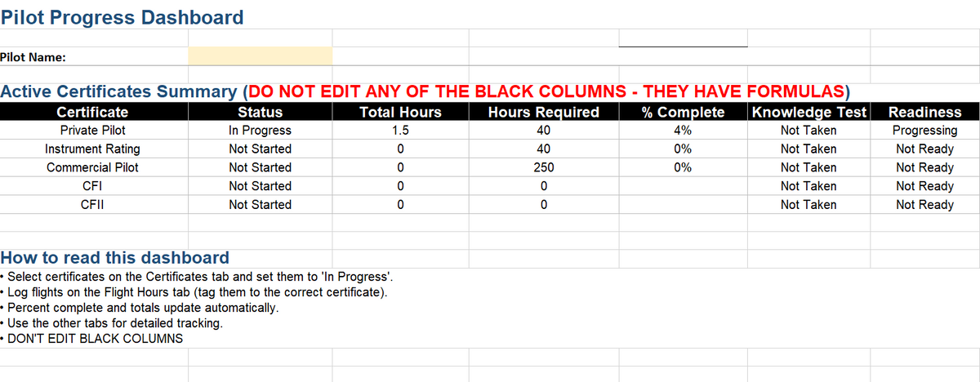
Task: Select CFII's 'Not Started' status cell
Action: (x=260, y=205)
